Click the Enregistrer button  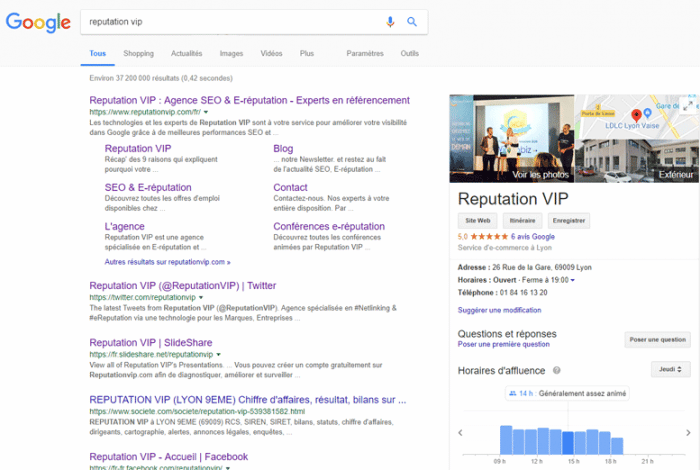pos(569,220)
